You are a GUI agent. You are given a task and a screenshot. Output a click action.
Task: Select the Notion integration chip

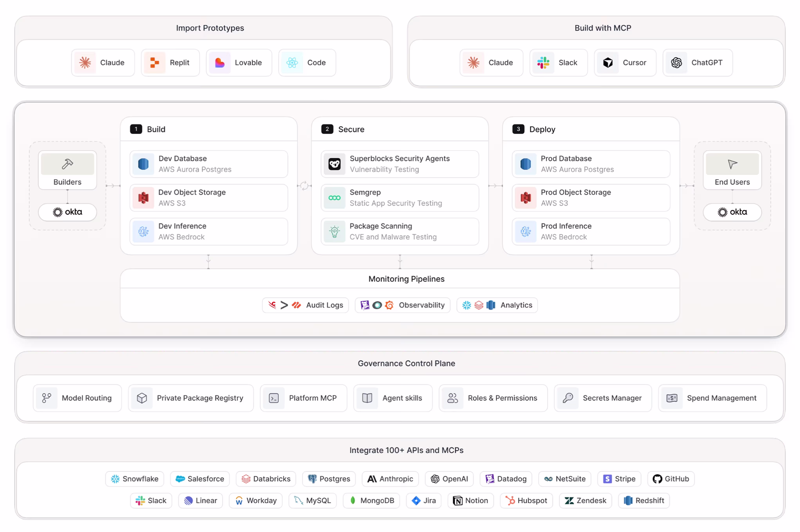click(471, 501)
